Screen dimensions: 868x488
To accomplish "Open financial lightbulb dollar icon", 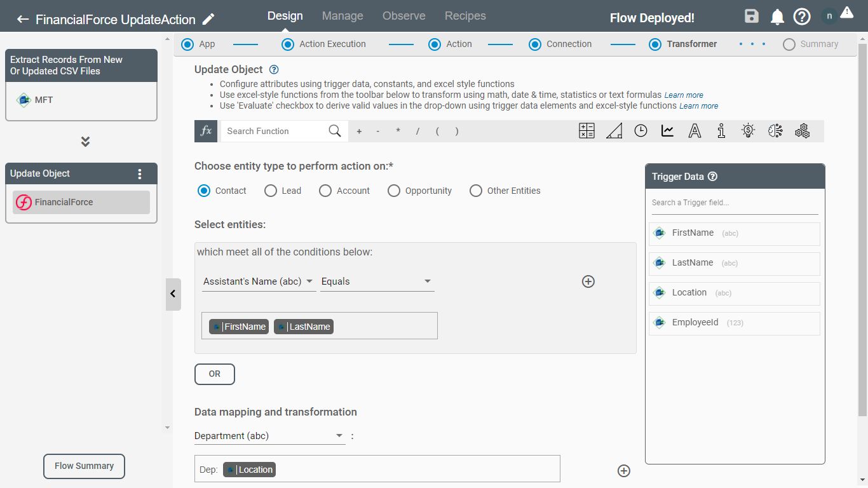I will tap(748, 131).
